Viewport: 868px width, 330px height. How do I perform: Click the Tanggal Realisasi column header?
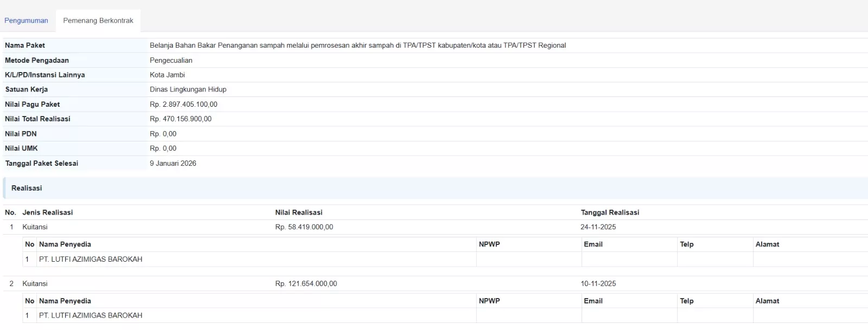tap(610, 212)
